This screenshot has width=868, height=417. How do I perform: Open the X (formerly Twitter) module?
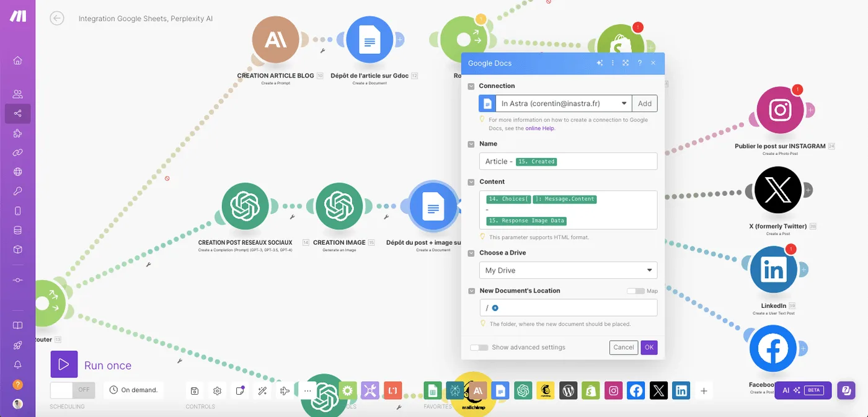point(777,190)
